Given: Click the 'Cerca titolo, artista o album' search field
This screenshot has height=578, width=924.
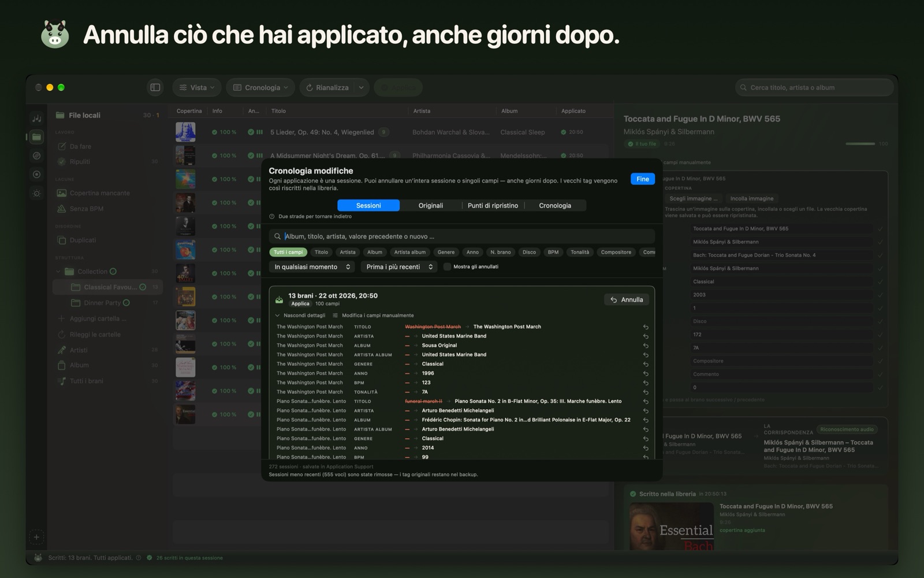Looking at the screenshot, I should [814, 87].
